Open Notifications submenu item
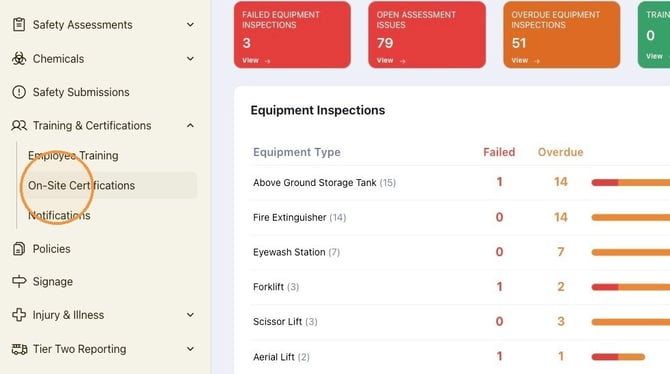Viewport: 670px width, 374px height. [59, 215]
